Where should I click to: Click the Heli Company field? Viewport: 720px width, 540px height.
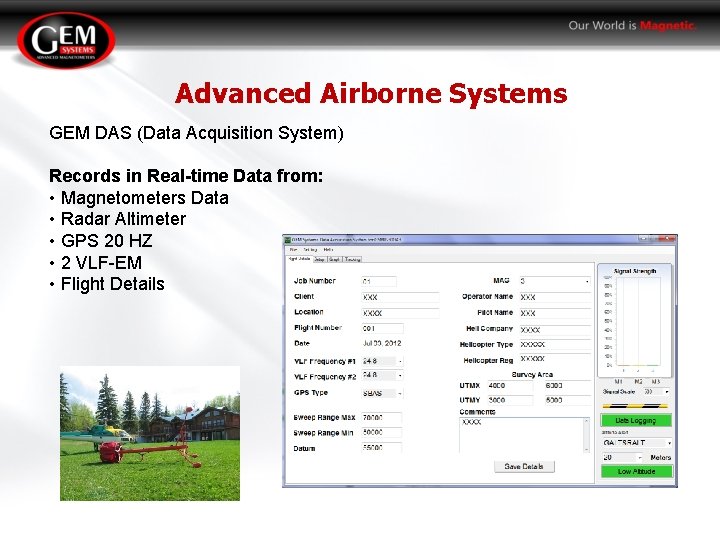tap(555, 330)
